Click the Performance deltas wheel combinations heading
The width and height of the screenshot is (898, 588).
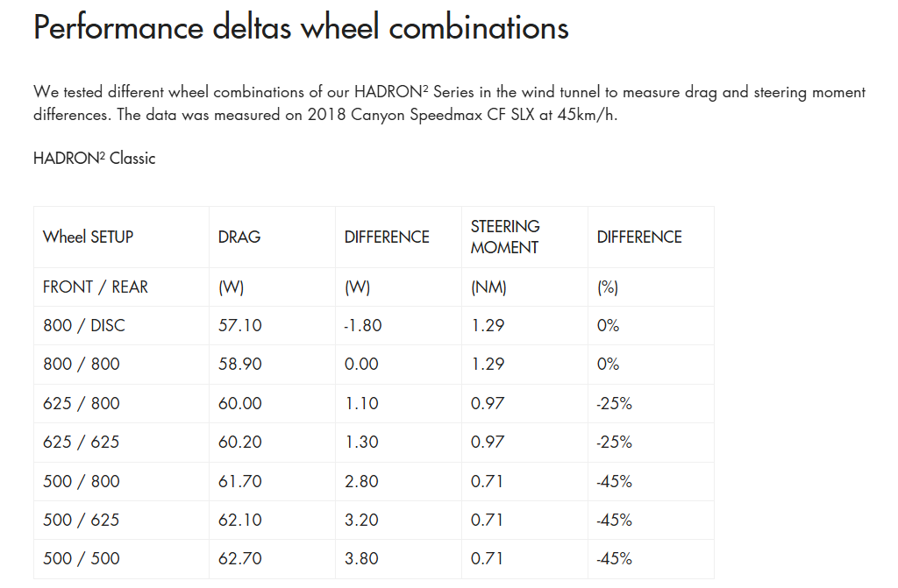click(301, 28)
